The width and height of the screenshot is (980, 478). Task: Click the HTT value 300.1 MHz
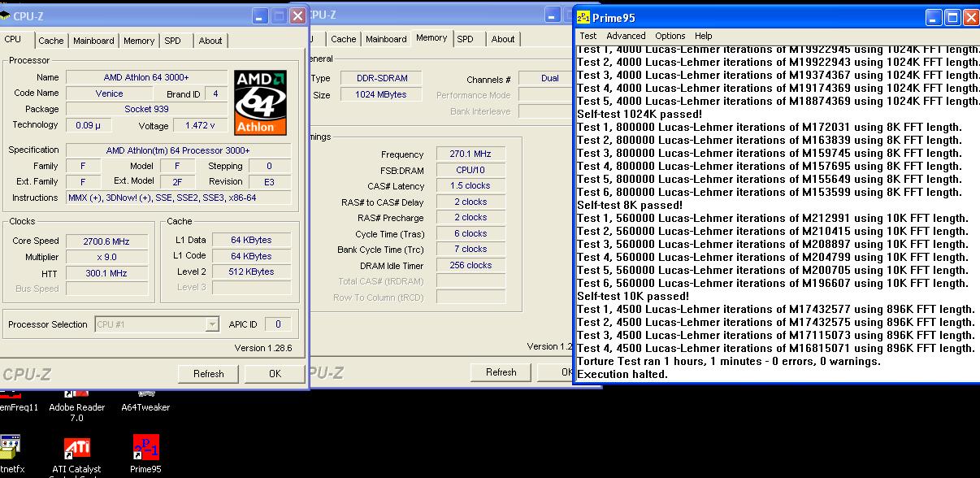[106, 273]
